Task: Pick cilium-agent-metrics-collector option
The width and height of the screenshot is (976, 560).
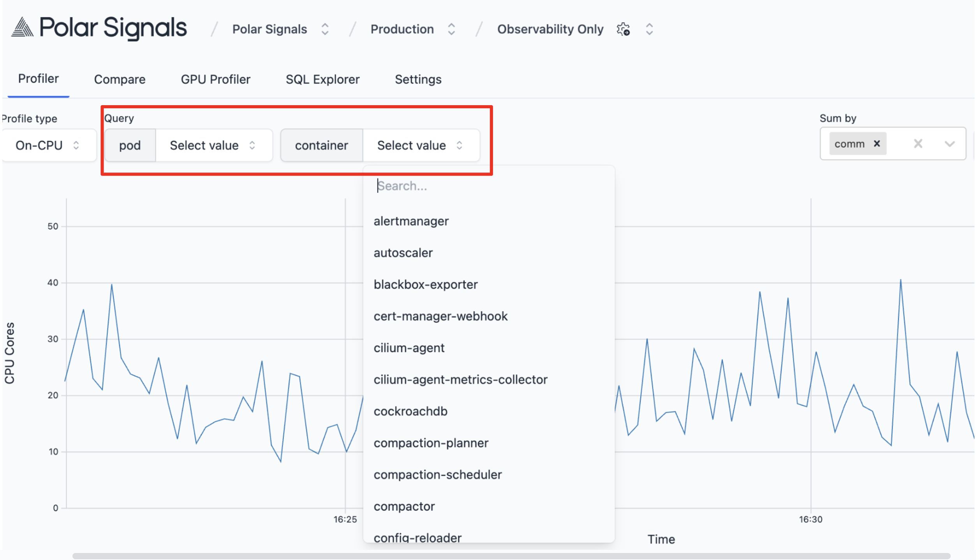Action: (x=489, y=379)
